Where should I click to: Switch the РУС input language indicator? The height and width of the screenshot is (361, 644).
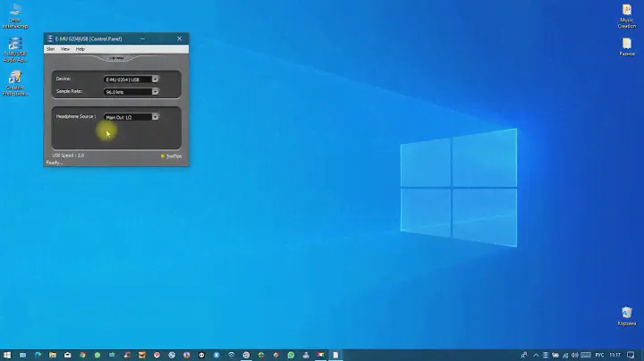point(600,355)
